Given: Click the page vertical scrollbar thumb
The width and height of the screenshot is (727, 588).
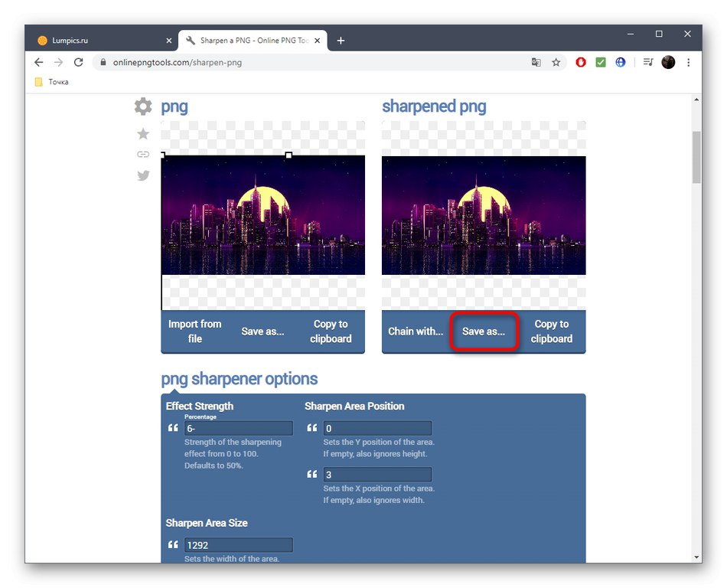Looking at the screenshot, I should [696, 157].
